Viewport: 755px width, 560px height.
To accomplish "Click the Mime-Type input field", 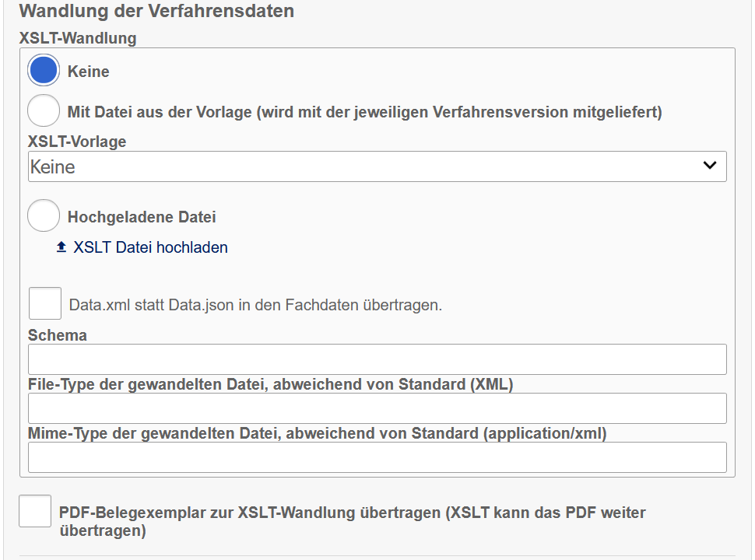I will tap(377, 457).
